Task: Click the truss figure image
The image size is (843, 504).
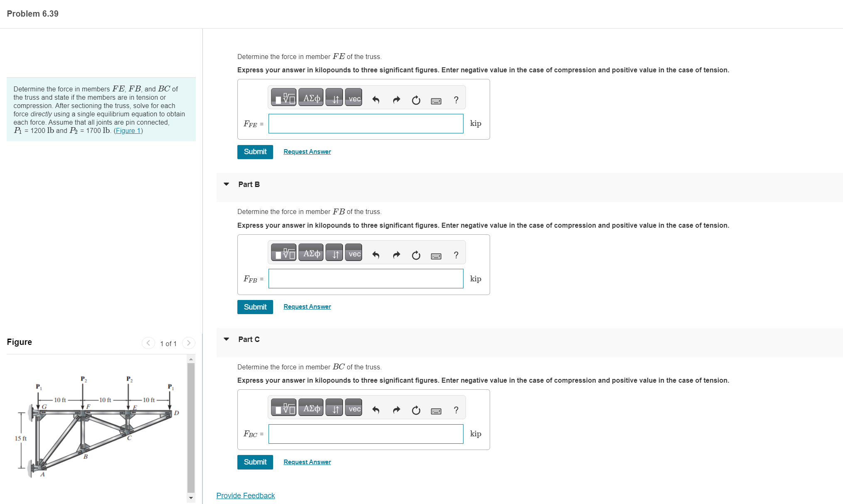Action: (x=98, y=427)
